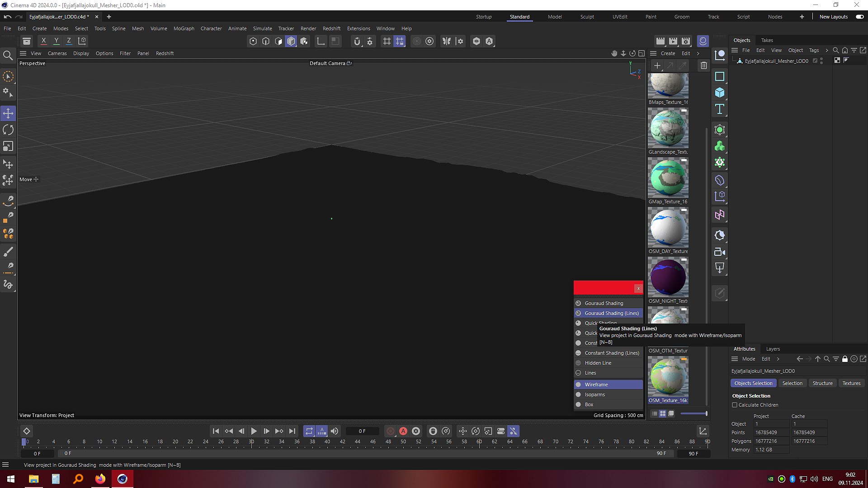Viewport: 868px width, 488px height.
Task: Click the Null object icon
Action: [720, 55]
